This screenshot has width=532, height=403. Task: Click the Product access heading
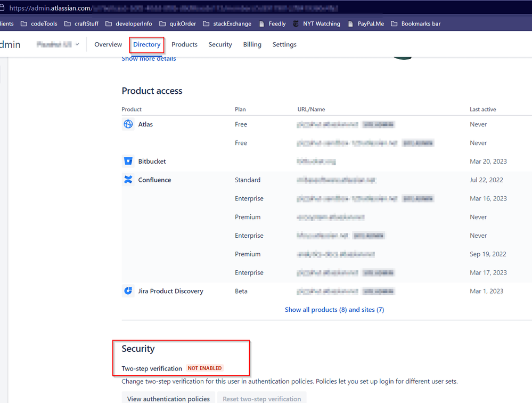click(152, 91)
